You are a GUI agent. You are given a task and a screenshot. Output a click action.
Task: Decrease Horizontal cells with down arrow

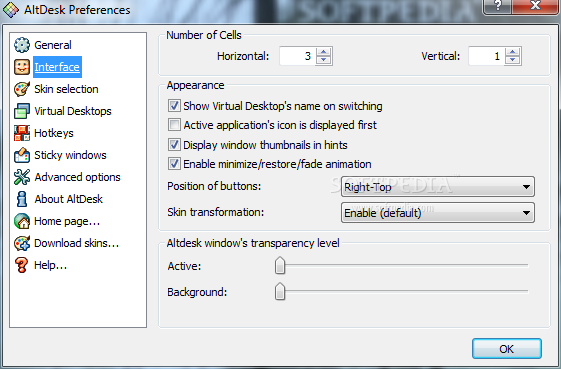[x=323, y=60]
